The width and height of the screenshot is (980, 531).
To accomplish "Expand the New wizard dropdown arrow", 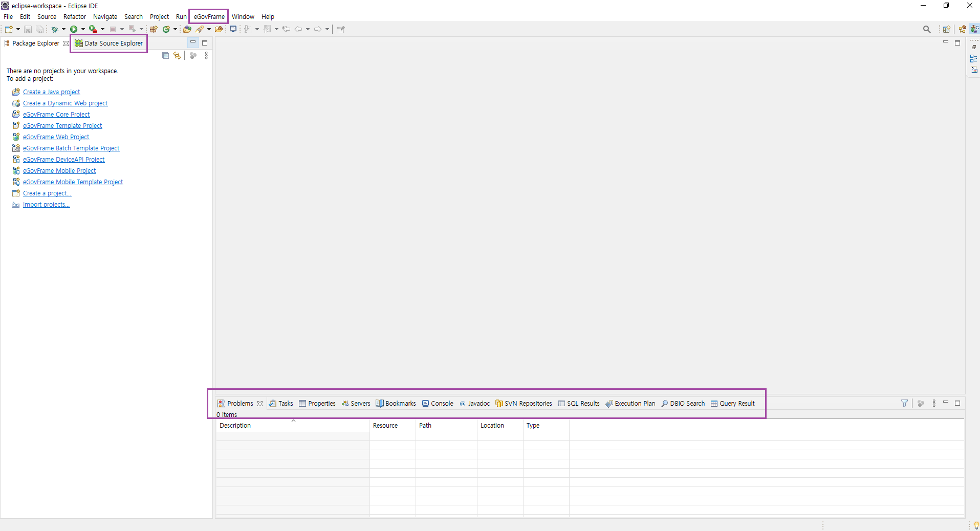I will pyautogui.click(x=18, y=29).
